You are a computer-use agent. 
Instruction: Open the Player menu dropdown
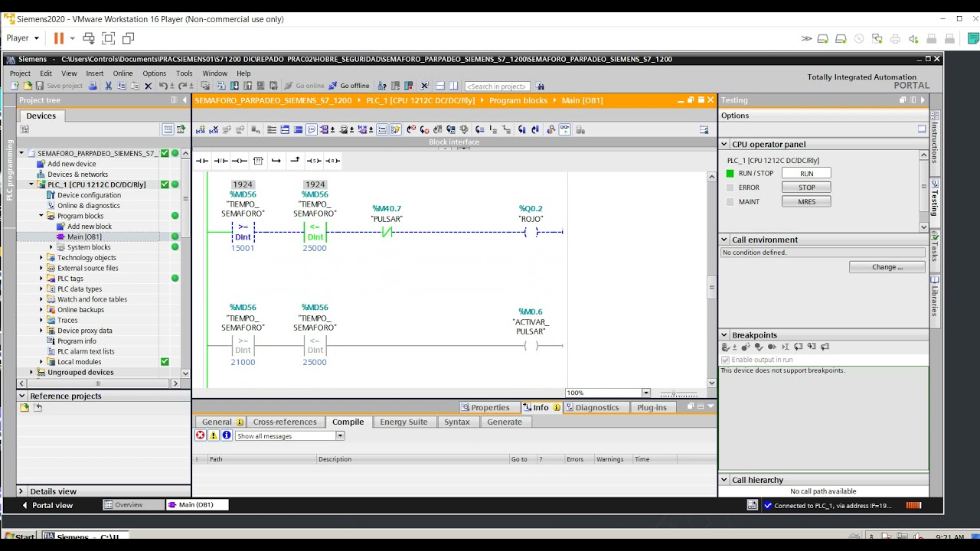coord(23,38)
